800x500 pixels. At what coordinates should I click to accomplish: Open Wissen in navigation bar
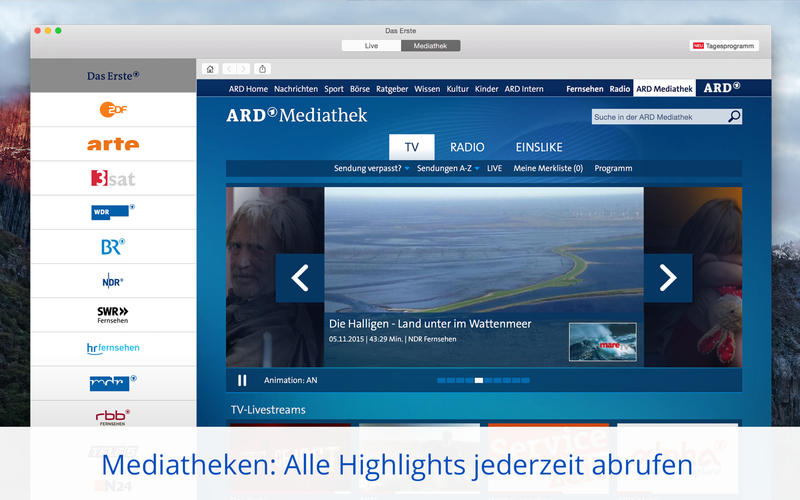point(427,89)
